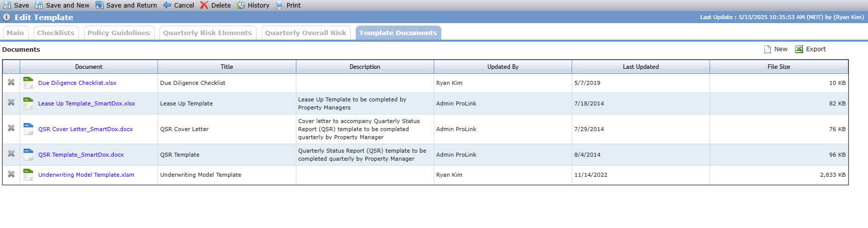Click Save and New text button
Viewport: 868px width, 228px height.
(x=67, y=5)
